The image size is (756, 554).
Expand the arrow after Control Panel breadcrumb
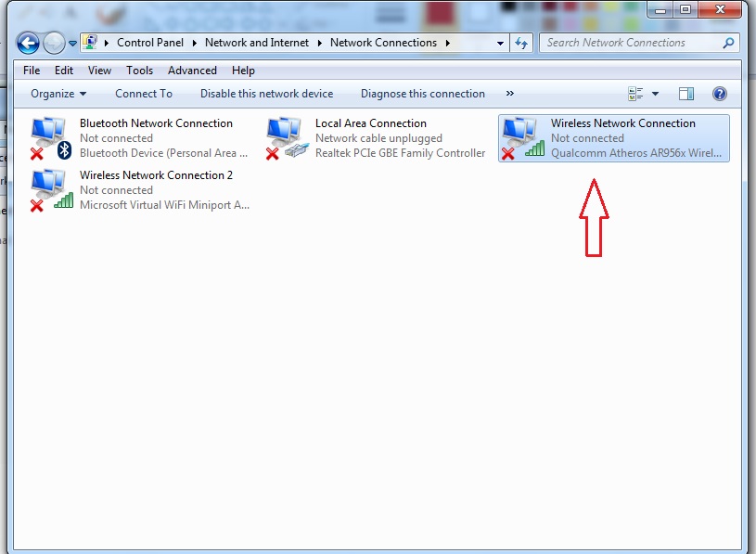[x=194, y=43]
